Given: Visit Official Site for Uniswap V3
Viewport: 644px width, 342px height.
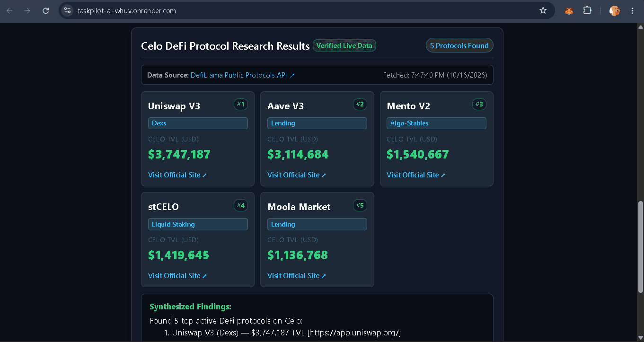Looking at the screenshot, I should pos(177,175).
